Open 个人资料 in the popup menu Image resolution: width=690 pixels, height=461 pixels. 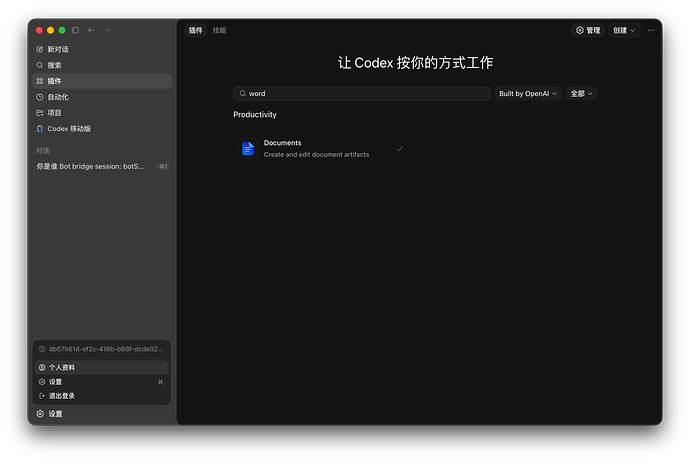coord(102,368)
